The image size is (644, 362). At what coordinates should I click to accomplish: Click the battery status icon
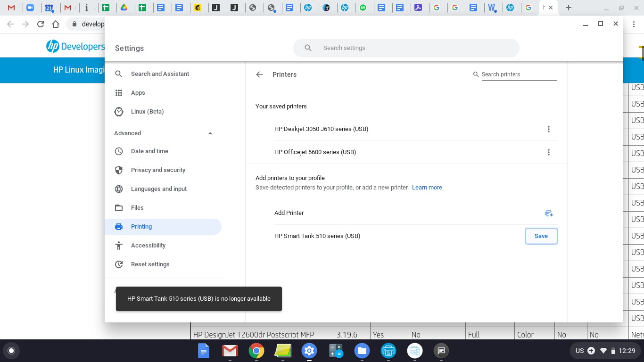613,351
